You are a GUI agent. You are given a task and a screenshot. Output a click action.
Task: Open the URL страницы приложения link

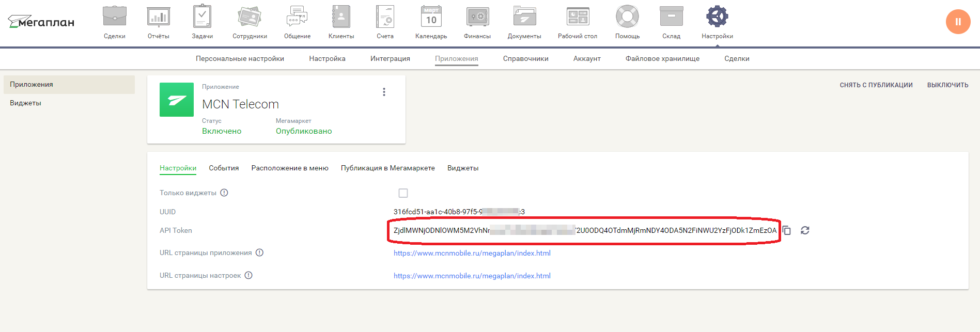(x=472, y=253)
